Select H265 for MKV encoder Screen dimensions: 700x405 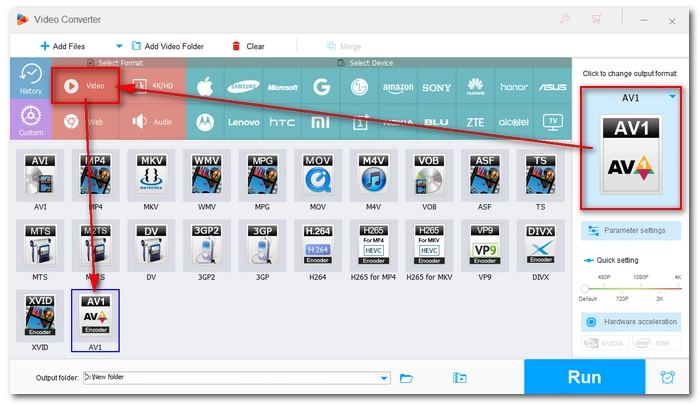[429, 245]
